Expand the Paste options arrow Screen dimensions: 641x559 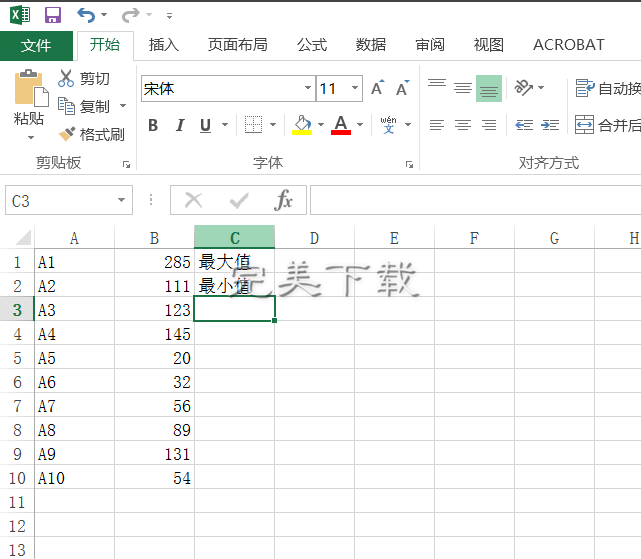click(31, 137)
